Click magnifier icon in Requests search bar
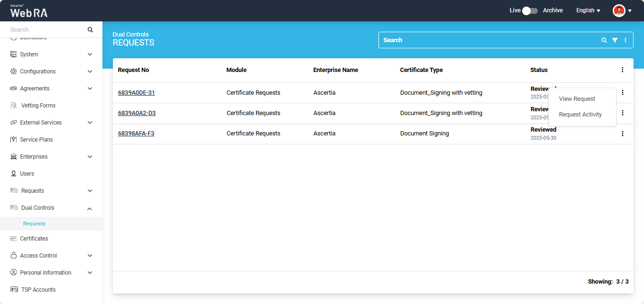The image size is (644, 304). click(x=604, y=40)
